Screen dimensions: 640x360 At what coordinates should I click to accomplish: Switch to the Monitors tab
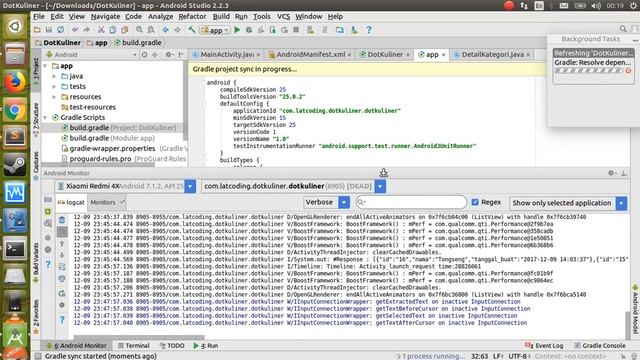[x=106, y=202]
